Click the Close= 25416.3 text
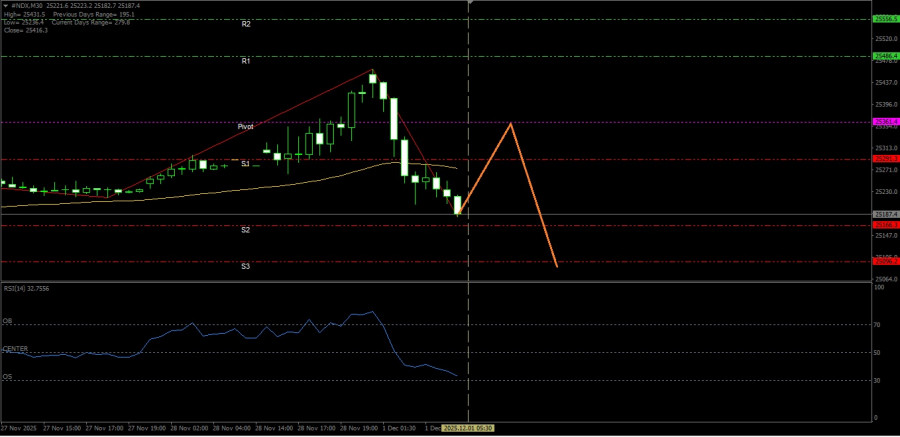 (26, 30)
